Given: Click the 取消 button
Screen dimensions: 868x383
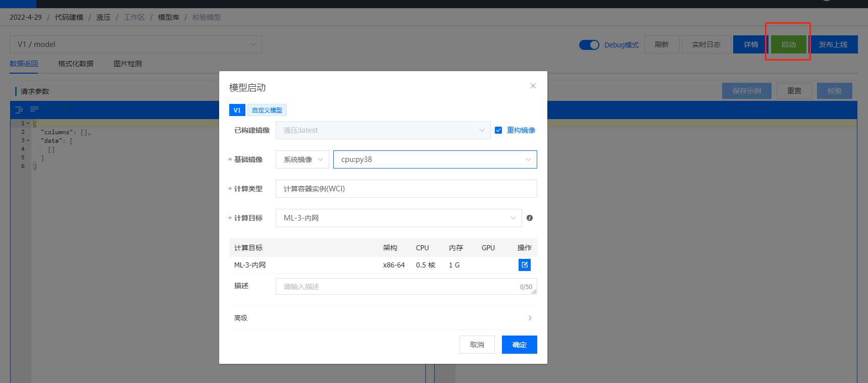Looking at the screenshot, I should (477, 345).
